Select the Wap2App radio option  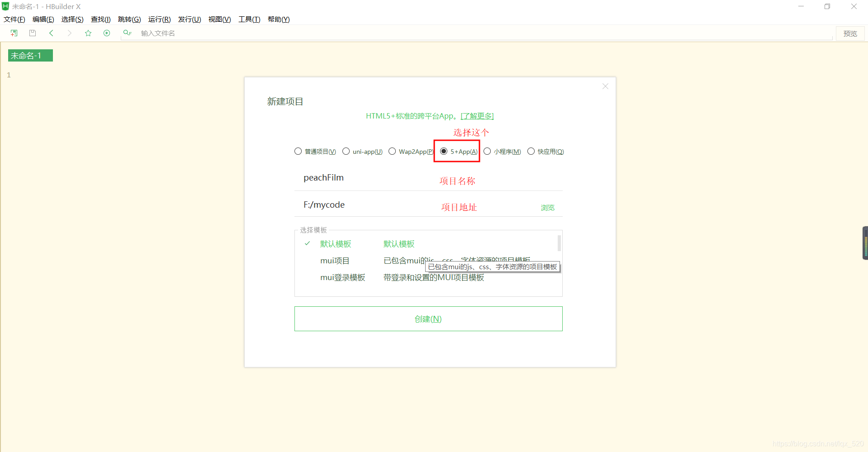(411, 152)
